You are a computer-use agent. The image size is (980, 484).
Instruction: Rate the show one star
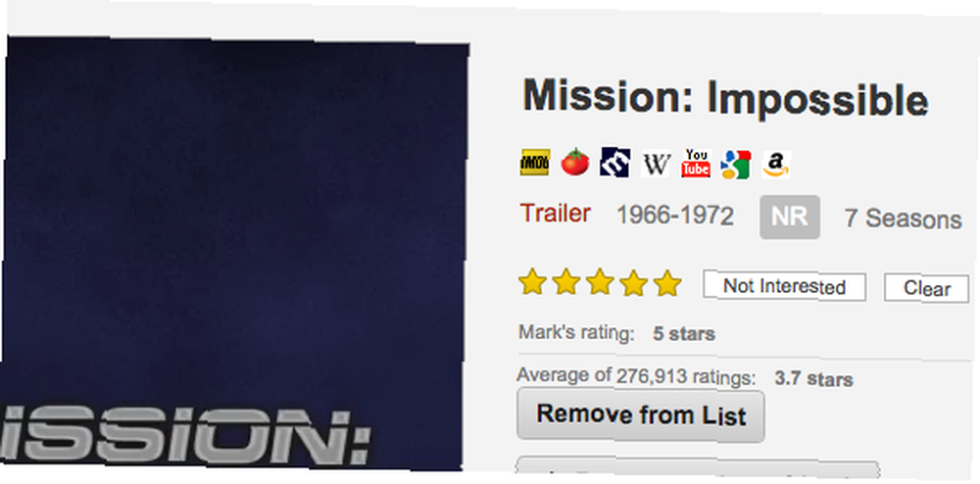pyautogui.click(x=532, y=282)
